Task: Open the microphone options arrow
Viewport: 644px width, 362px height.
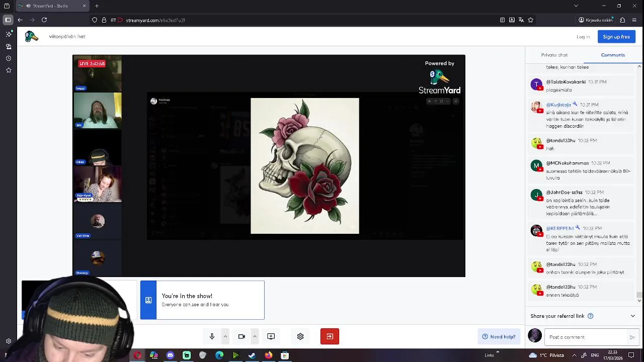Action: pos(225,336)
